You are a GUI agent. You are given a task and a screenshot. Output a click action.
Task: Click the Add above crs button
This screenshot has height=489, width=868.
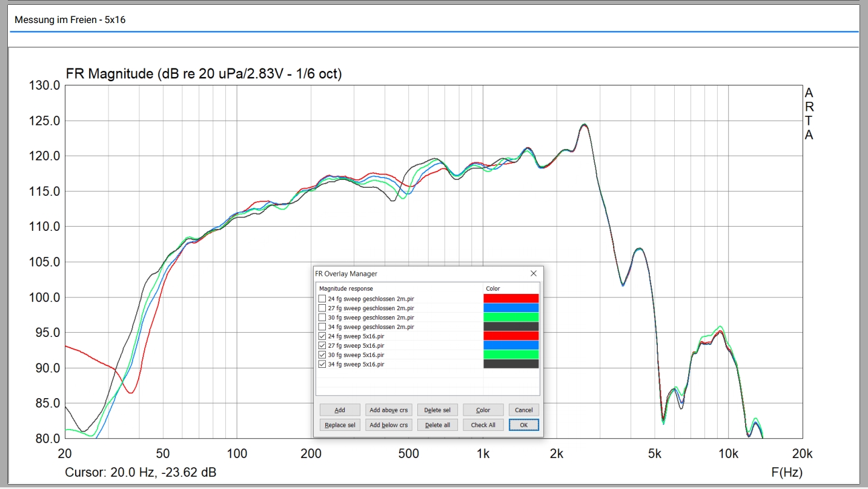(389, 410)
